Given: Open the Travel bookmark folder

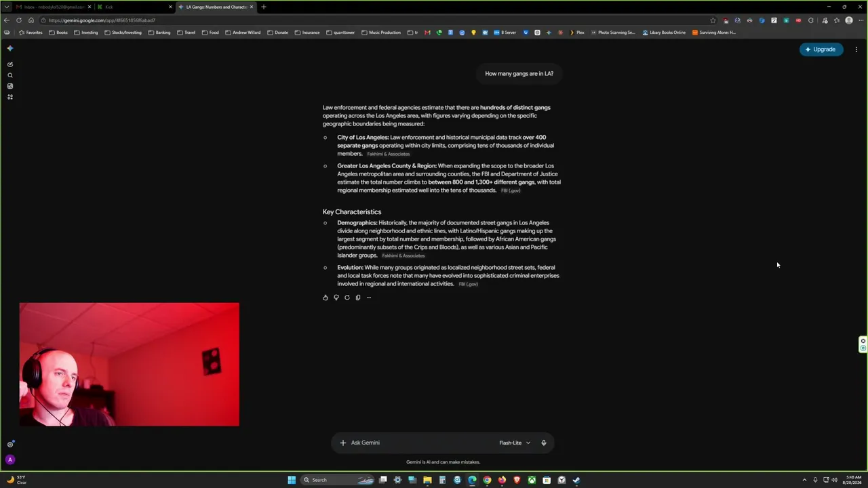Looking at the screenshot, I should [186, 33].
